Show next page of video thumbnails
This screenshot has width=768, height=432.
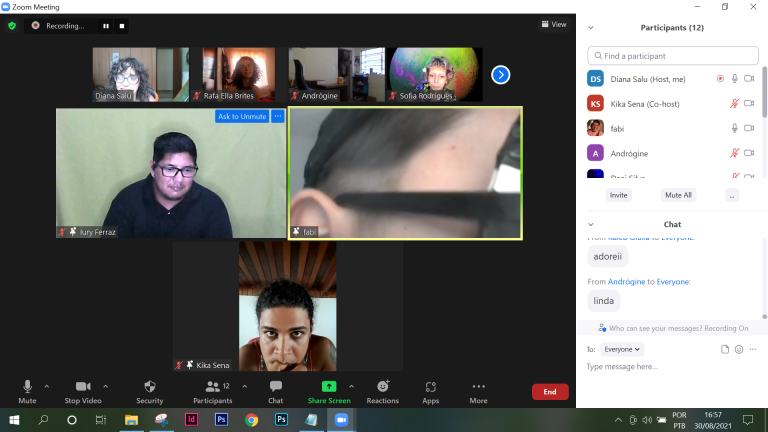pyautogui.click(x=501, y=75)
